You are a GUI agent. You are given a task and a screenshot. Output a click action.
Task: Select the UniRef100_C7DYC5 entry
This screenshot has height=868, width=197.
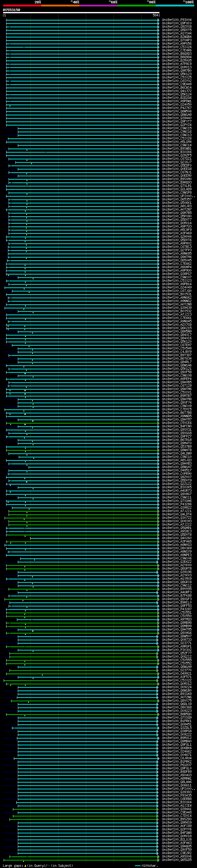[x=177, y=410]
